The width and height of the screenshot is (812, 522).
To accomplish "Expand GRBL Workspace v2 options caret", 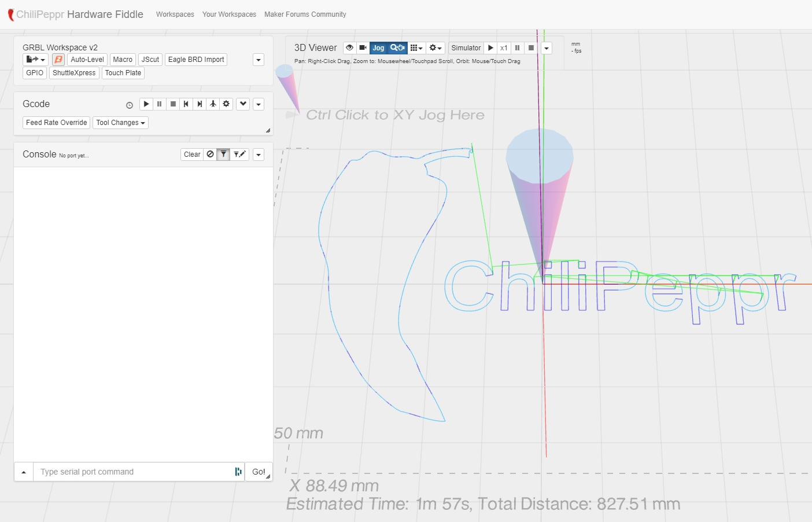I will coord(259,60).
